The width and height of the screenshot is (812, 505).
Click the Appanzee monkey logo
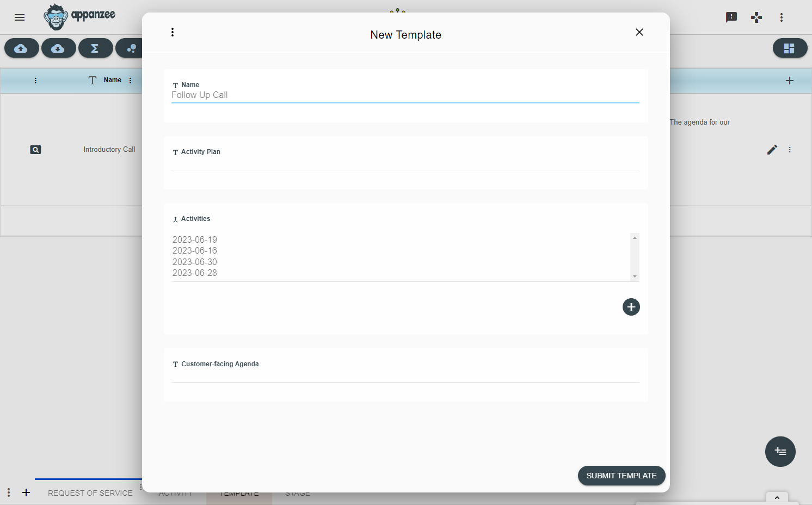pos(79,17)
